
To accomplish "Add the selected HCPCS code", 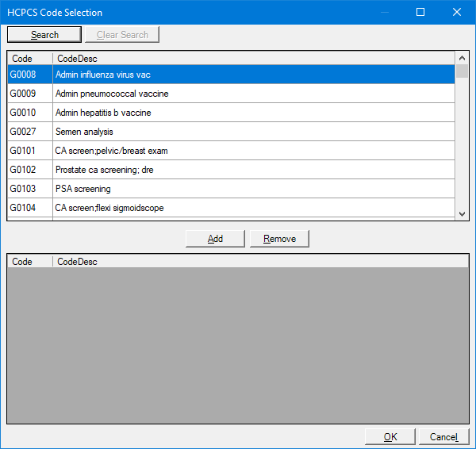I will tap(215, 239).
